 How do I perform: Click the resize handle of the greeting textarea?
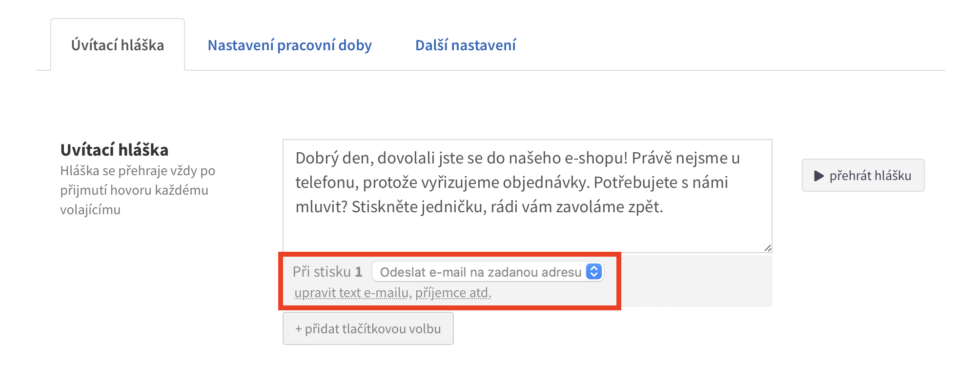pos(767,248)
